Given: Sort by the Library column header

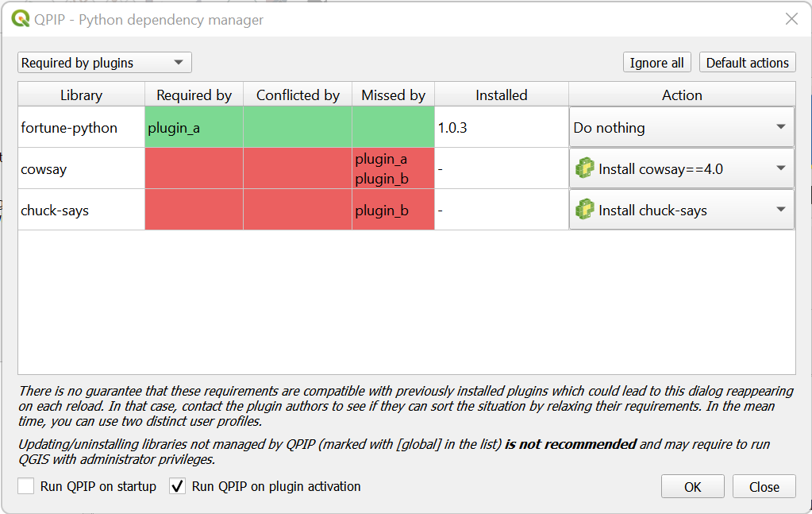Looking at the screenshot, I should (81, 95).
